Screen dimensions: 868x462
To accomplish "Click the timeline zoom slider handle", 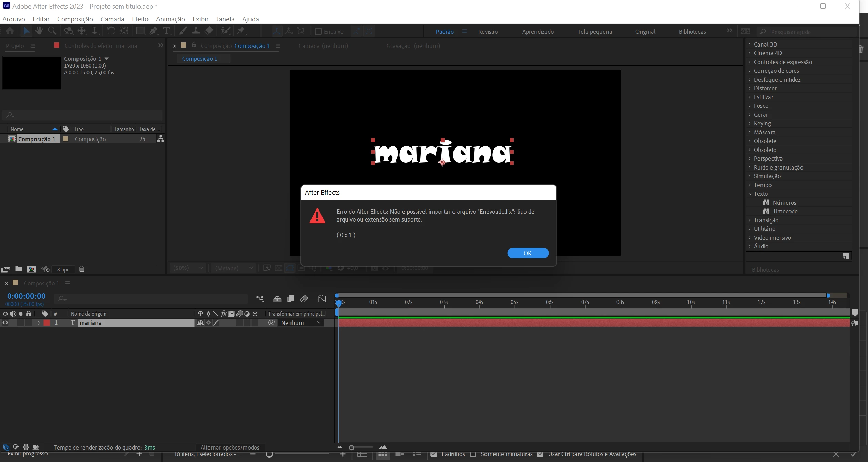I will pyautogui.click(x=351, y=448).
